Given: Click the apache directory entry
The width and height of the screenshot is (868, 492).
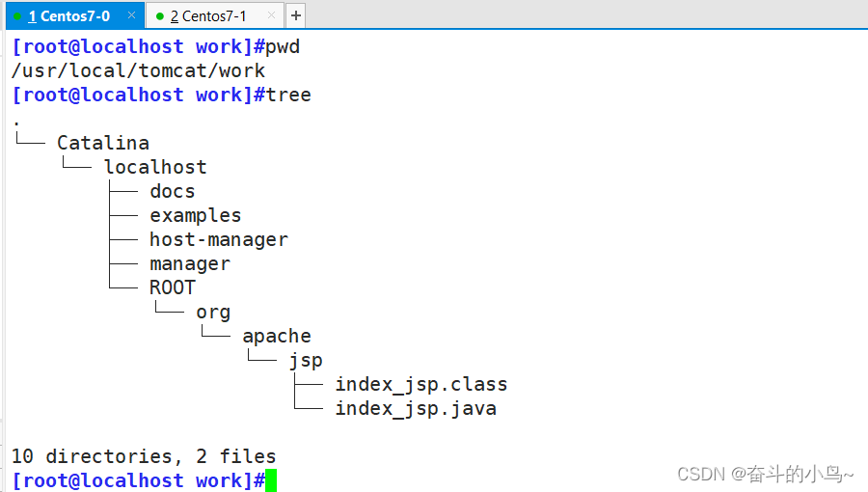Looking at the screenshot, I should pos(277,336).
